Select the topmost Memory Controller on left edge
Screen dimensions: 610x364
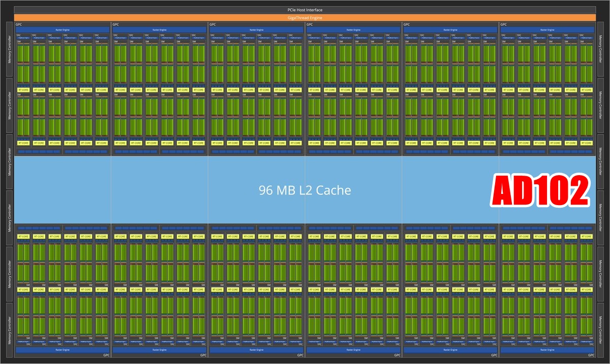[9, 49]
